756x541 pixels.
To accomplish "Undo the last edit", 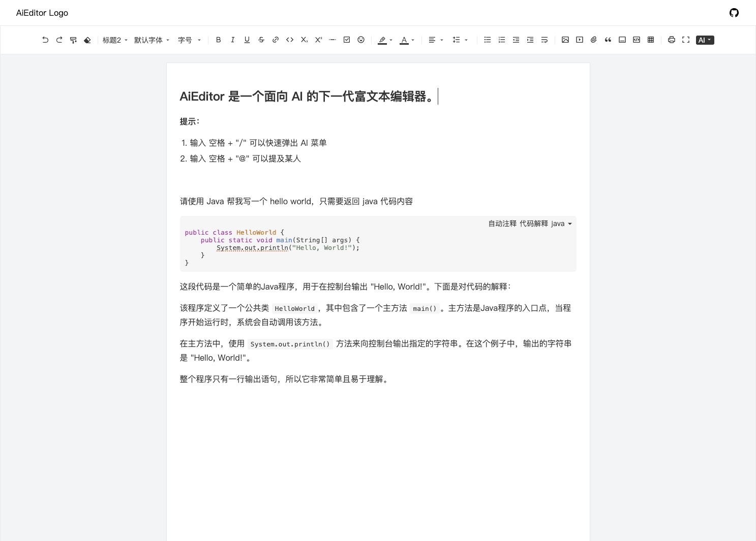I will [45, 40].
